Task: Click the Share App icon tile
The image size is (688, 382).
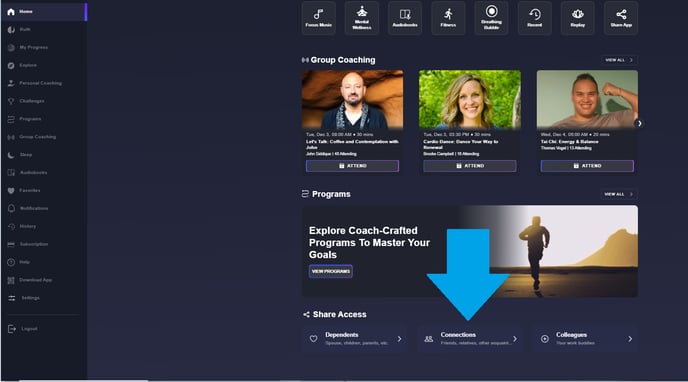Action: 621,18
